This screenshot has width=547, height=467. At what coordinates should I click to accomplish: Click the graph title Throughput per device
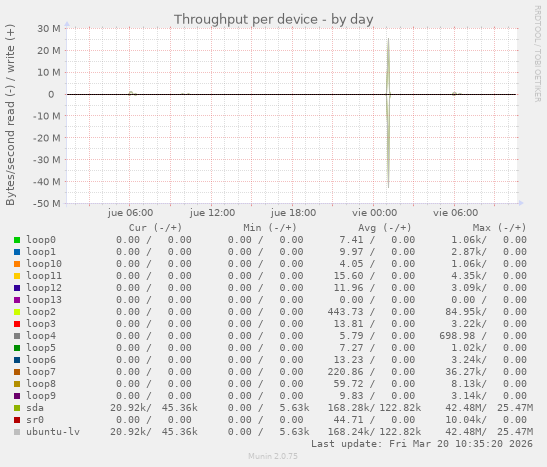point(274,20)
